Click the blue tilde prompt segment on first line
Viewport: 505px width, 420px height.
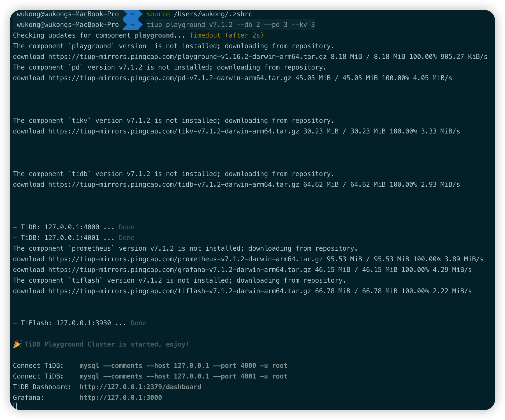pos(133,14)
